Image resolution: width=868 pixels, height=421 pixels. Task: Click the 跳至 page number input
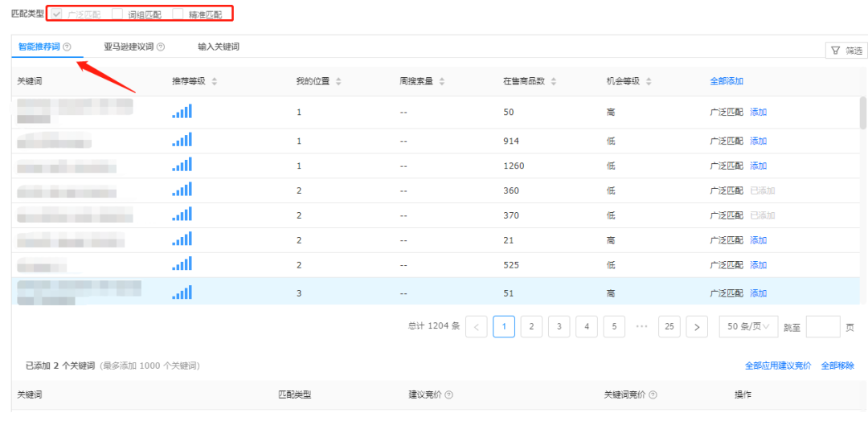click(823, 326)
